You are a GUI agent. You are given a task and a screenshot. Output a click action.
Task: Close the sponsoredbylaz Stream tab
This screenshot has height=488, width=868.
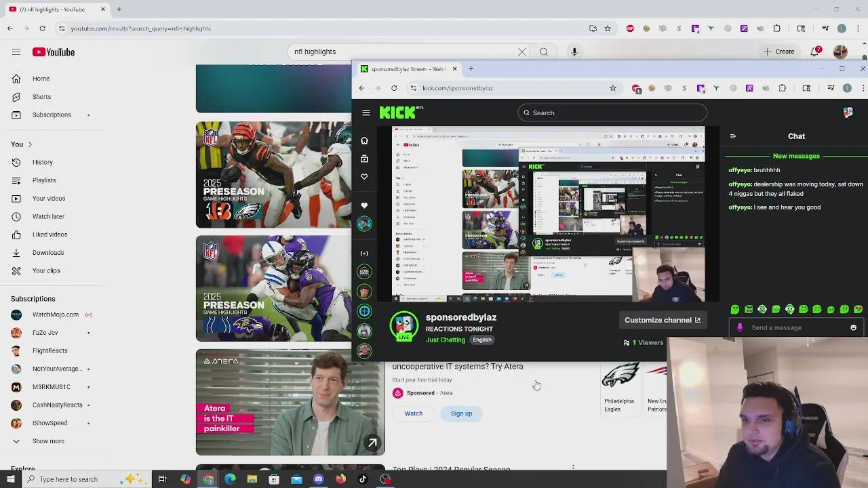[x=454, y=68]
